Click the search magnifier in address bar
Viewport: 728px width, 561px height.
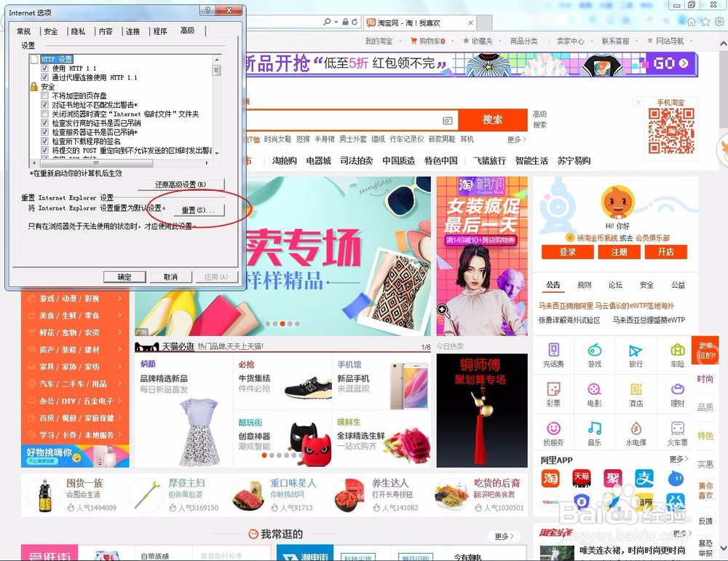point(328,22)
